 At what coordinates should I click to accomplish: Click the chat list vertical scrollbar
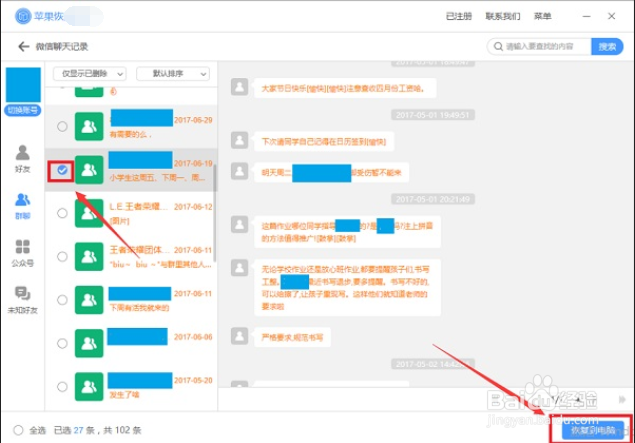pos(215,213)
